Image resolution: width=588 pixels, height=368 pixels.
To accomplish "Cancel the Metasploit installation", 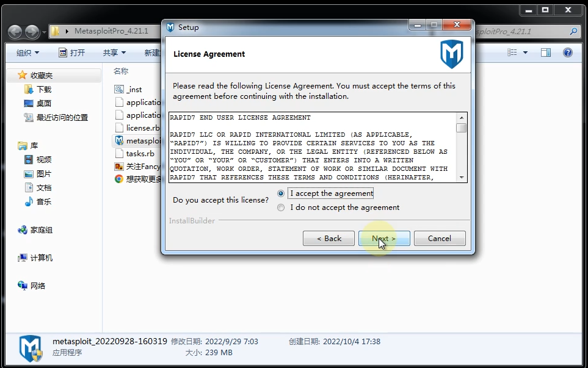I will tap(440, 239).
